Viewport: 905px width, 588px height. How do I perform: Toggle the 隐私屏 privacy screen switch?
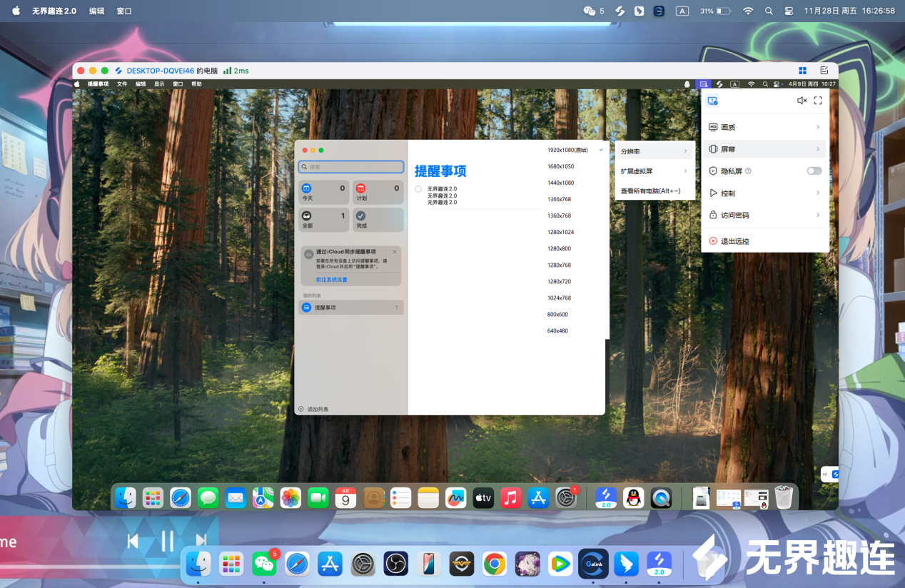(814, 171)
